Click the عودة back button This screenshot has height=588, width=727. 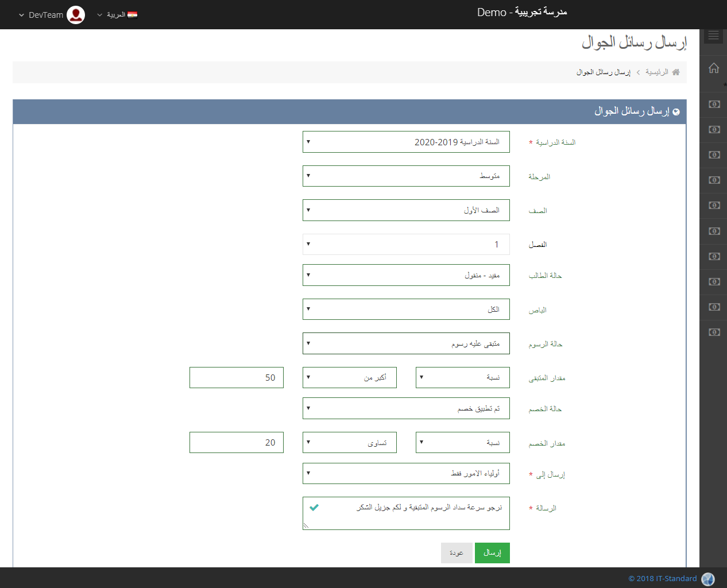click(x=457, y=553)
